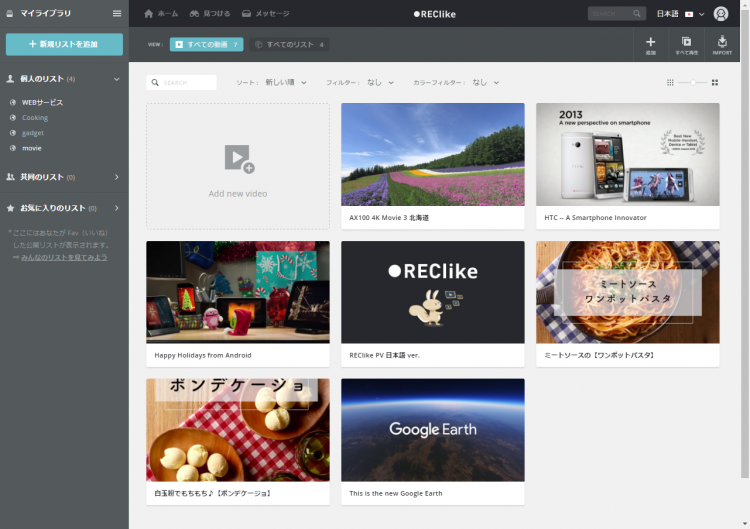This screenshot has height=529, width=750.
Task: Open the Cooking list
Action: pos(35,118)
